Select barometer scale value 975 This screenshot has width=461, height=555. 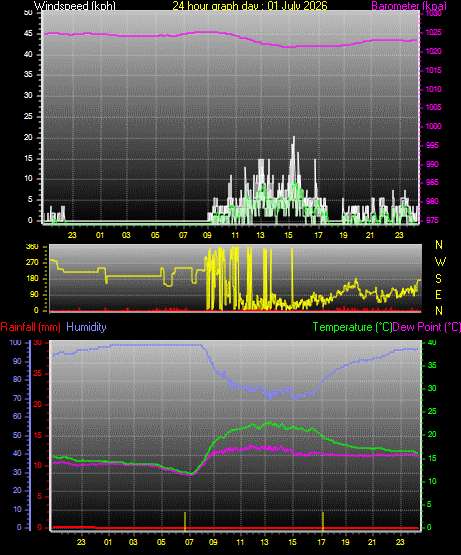(x=432, y=220)
